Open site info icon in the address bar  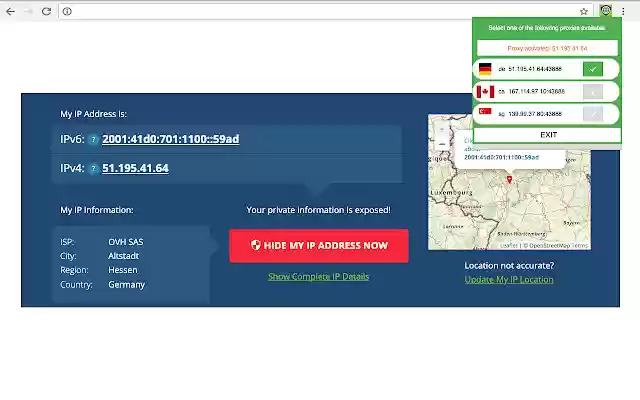[x=67, y=11]
